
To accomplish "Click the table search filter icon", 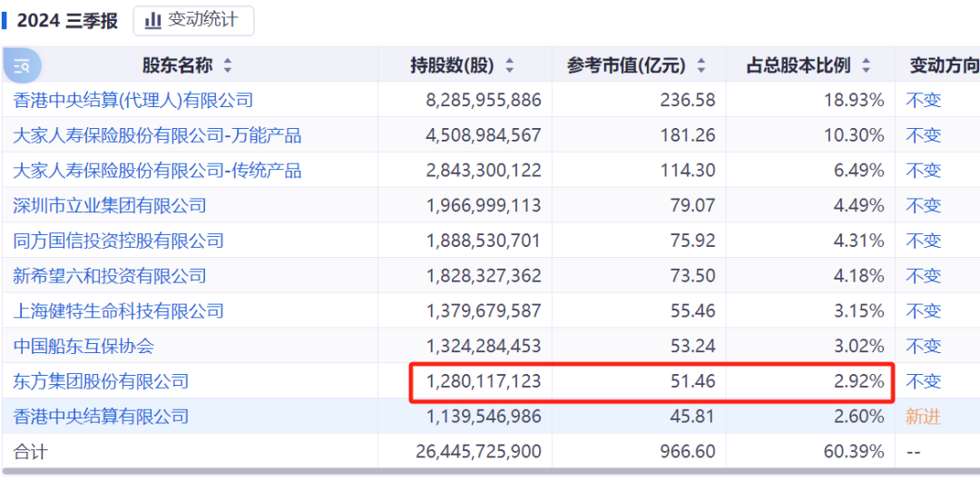I will coord(22,65).
